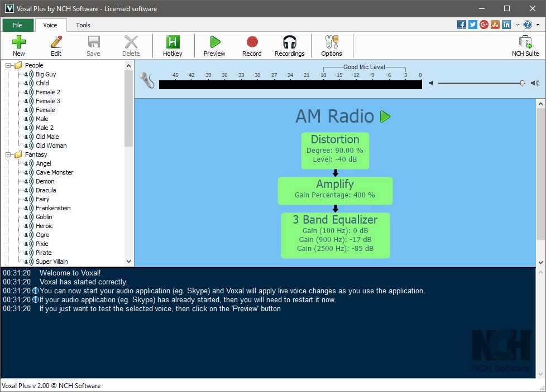Open the File menu
Viewport: 546px width, 392px height.
click(x=17, y=25)
